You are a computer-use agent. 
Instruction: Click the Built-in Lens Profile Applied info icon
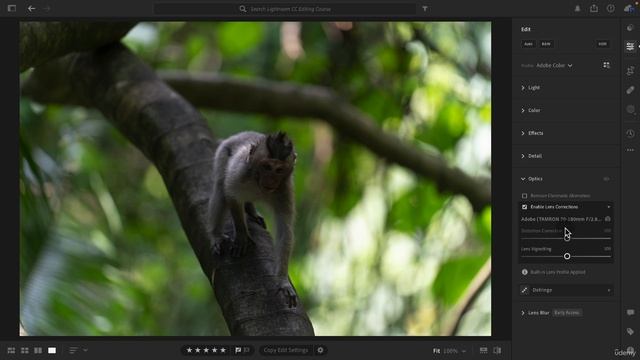524,272
